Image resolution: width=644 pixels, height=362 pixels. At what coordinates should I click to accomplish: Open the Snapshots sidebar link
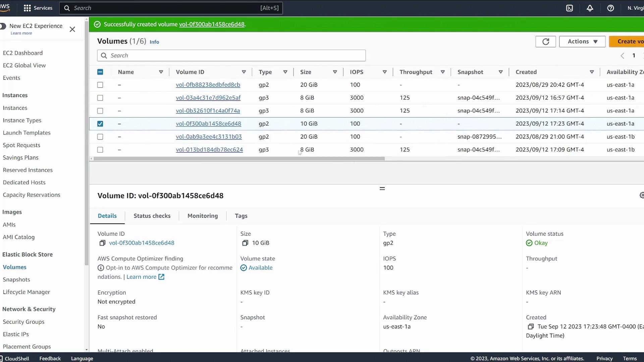pyautogui.click(x=16, y=280)
